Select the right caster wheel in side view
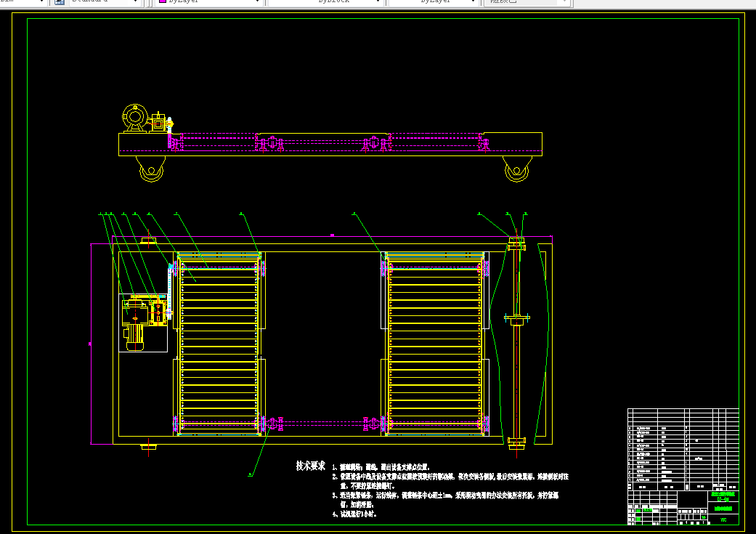 coord(517,169)
